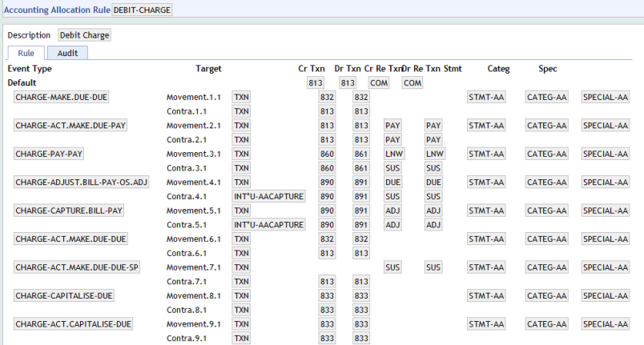Select the first COM field in Default row
Image resolution: width=644 pixels, height=345 pixels.
pyautogui.click(x=379, y=82)
